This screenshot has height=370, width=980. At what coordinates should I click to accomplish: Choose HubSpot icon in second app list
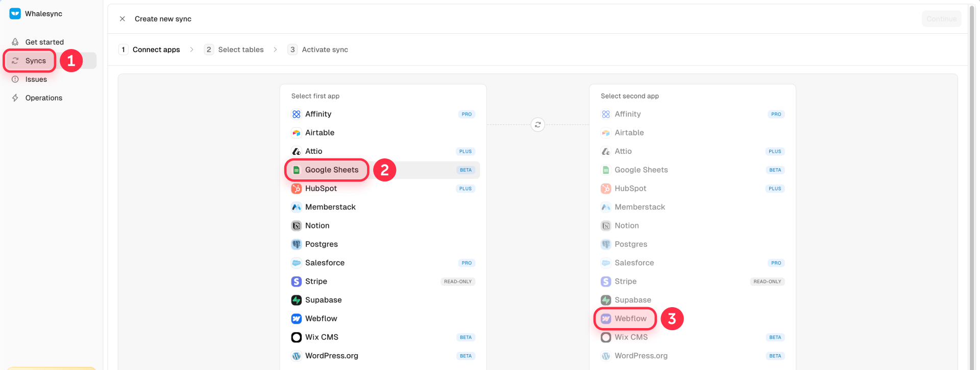(x=606, y=189)
